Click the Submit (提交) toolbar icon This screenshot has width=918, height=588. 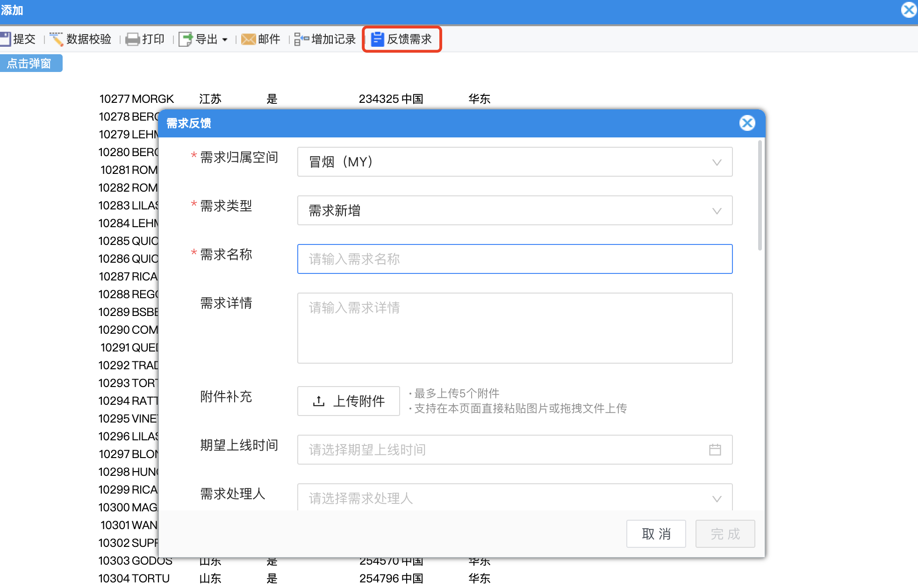(6, 39)
